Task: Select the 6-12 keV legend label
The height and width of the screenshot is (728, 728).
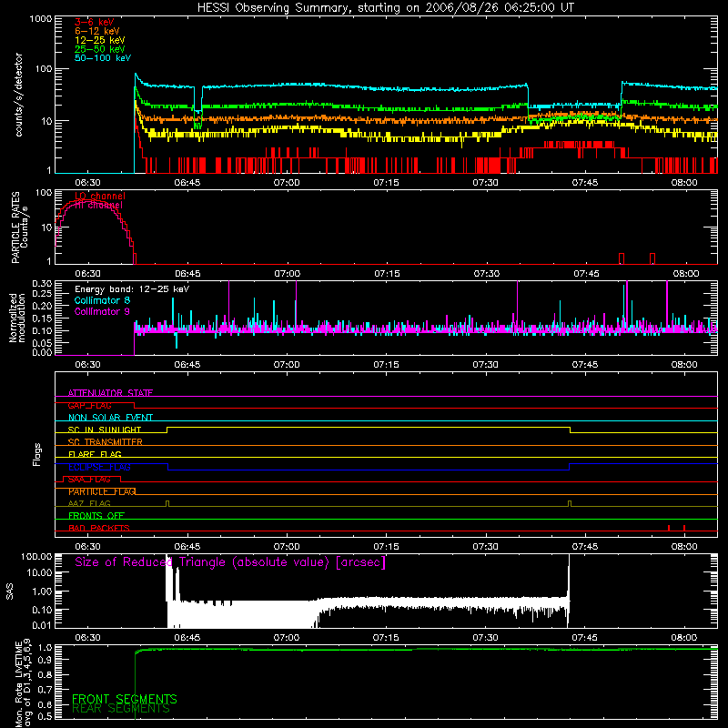Action: pos(97,31)
